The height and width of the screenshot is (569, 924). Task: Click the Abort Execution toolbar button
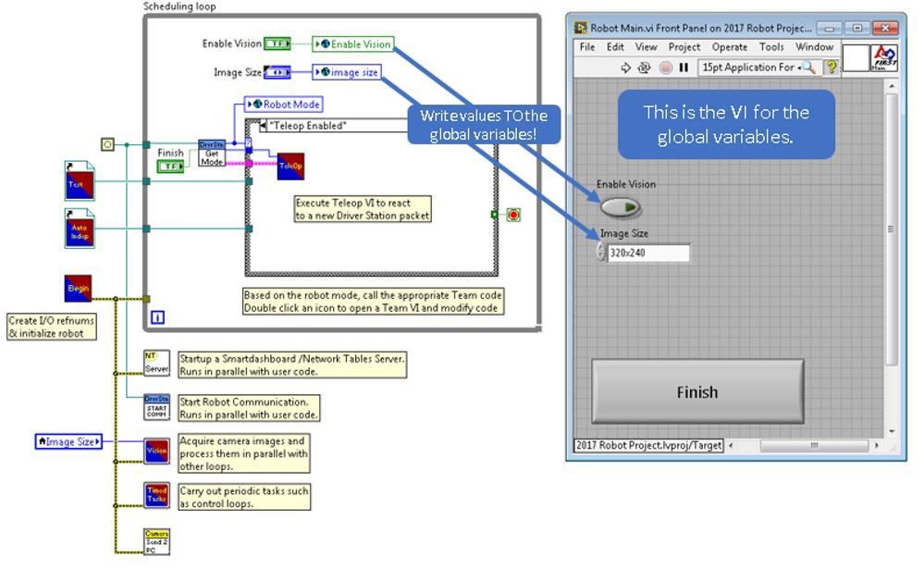(x=665, y=68)
